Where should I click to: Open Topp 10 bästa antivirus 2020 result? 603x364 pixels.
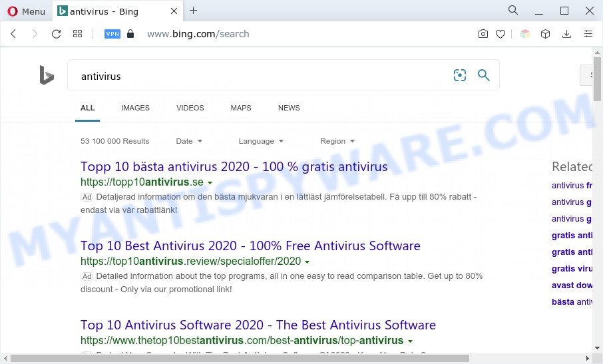click(x=234, y=166)
